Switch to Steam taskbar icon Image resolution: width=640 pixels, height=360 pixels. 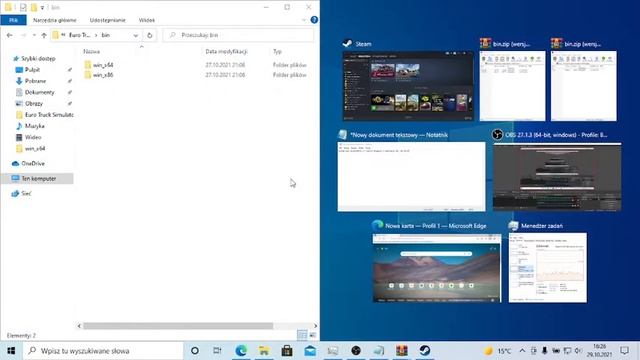(x=425, y=351)
